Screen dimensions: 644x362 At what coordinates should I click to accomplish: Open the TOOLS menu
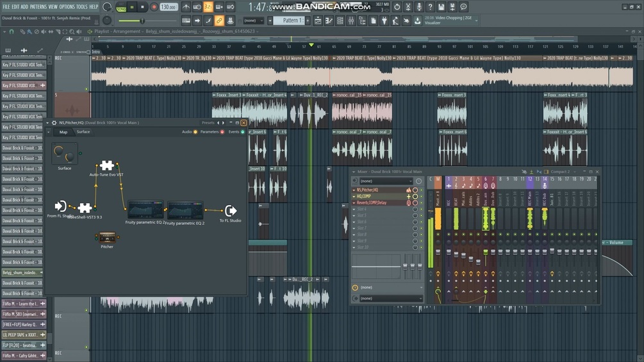[82, 6]
